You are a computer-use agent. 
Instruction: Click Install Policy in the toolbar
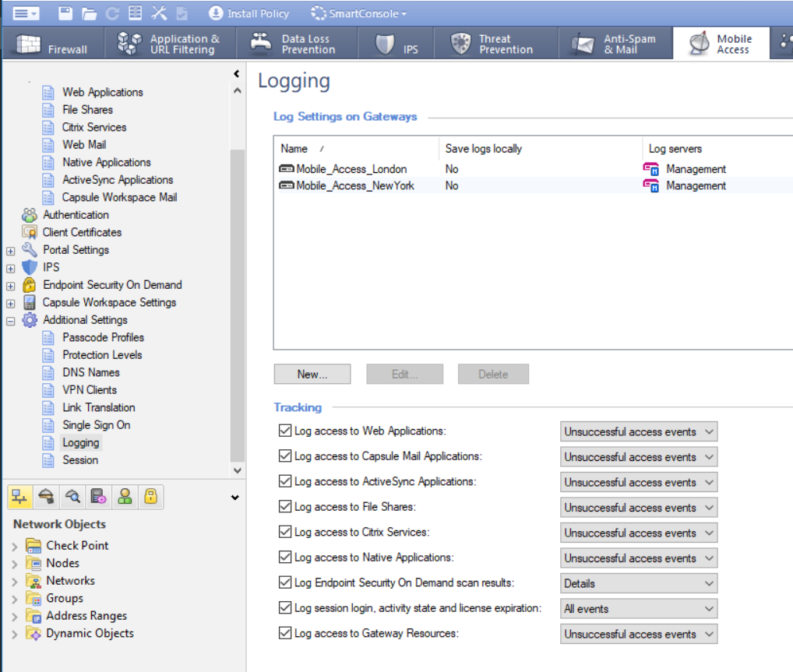point(249,12)
